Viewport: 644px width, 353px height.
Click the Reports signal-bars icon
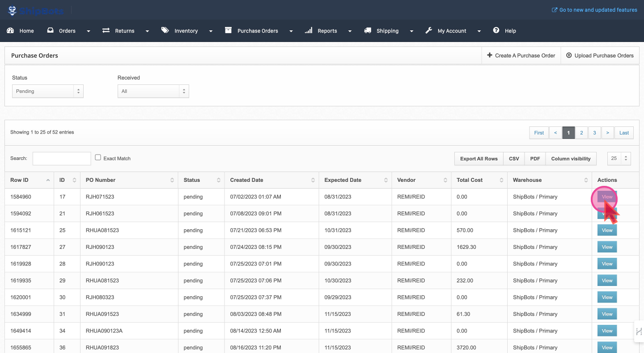click(x=309, y=30)
